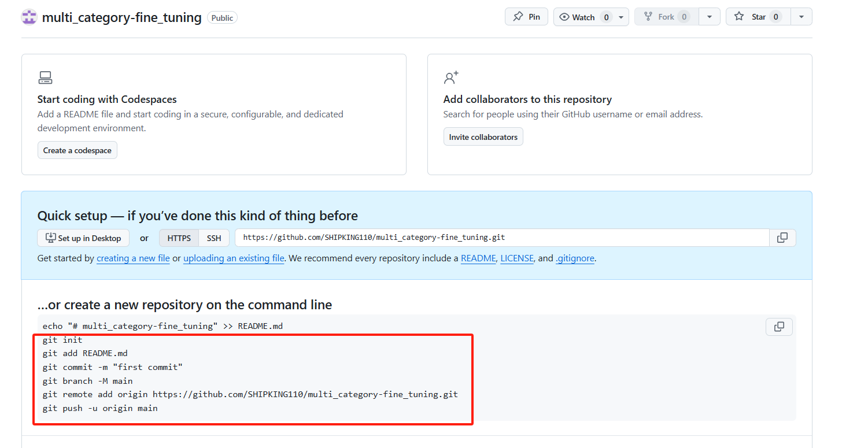Click the LICENSE link
This screenshot has height=448, width=868.
517,258
